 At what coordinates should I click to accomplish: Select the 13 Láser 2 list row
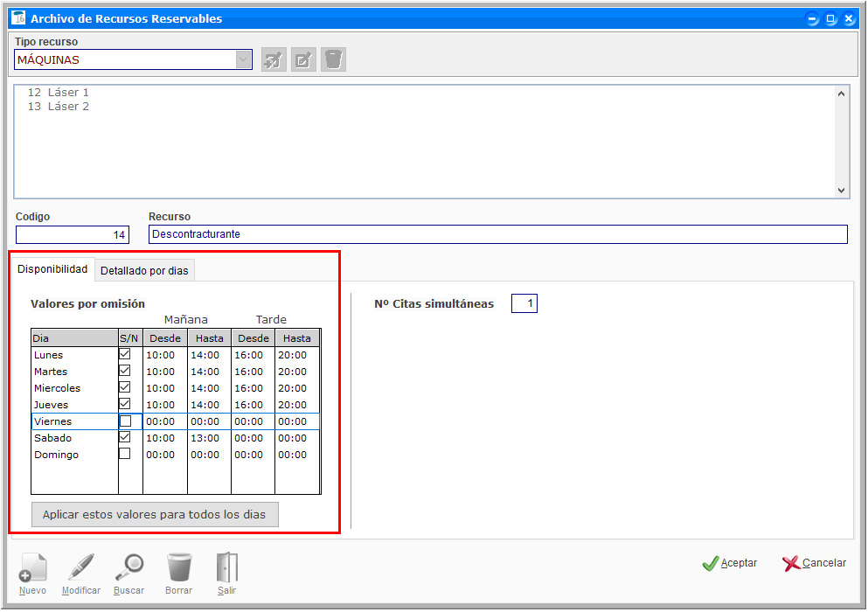click(x=58, y=107)
